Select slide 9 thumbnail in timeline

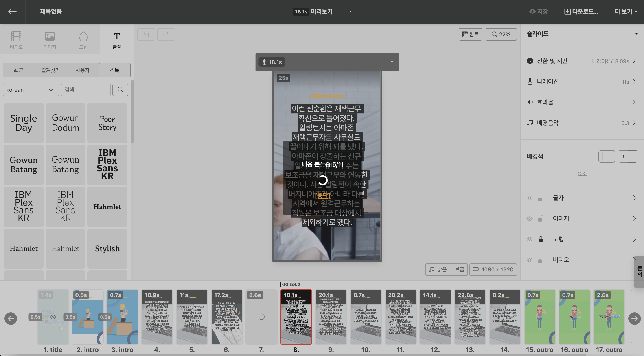click(331, 317)
